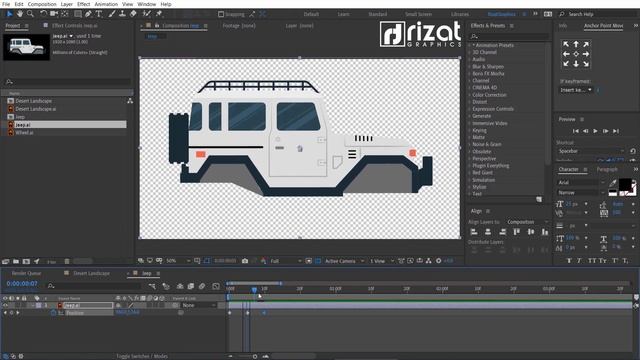This screenshot has height=360, width=640.
Task: Open the Spacebar shortcut dropdown in Preview
Action: (x=590, y=151)
